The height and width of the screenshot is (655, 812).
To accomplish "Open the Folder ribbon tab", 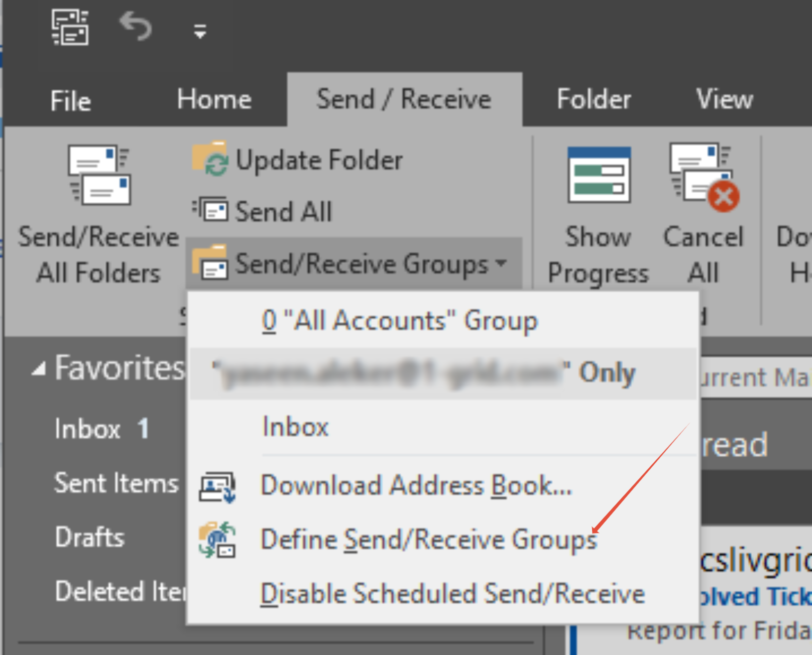I will click(594, 99).
